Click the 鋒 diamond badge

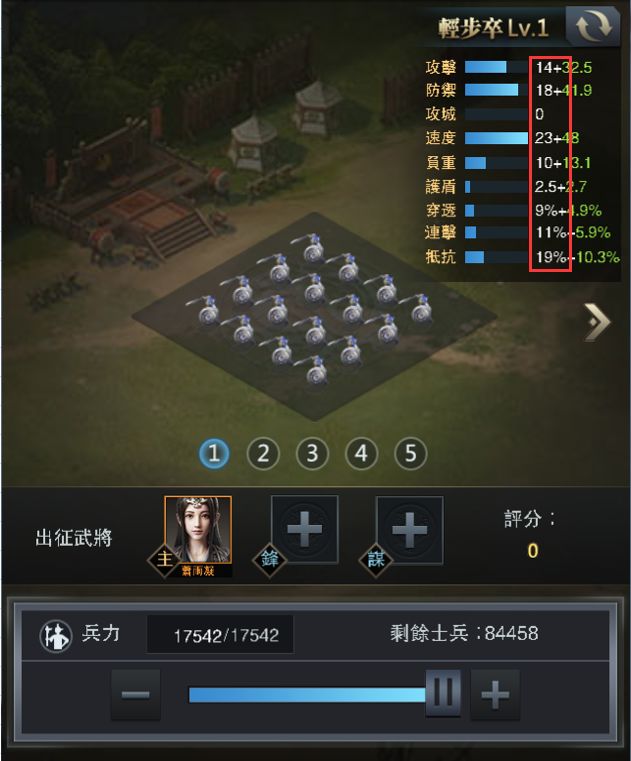[269, 560]
